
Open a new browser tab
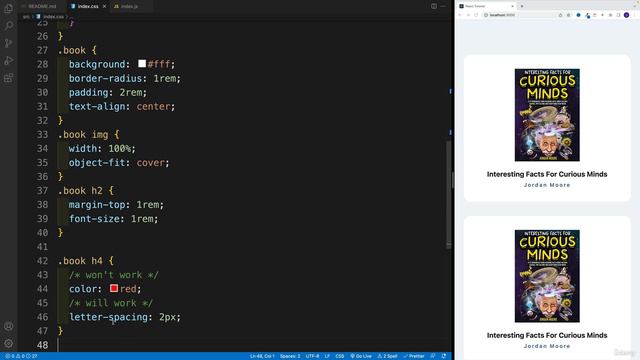522,6
